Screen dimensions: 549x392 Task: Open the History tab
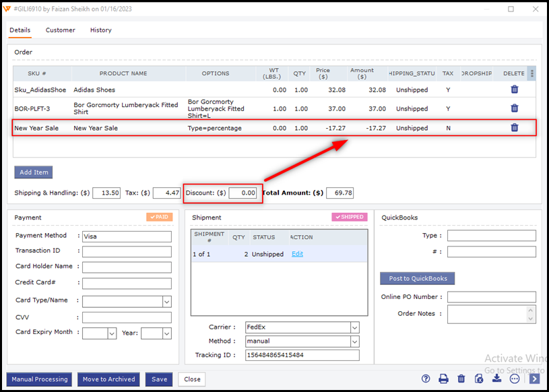click(100, 30)
